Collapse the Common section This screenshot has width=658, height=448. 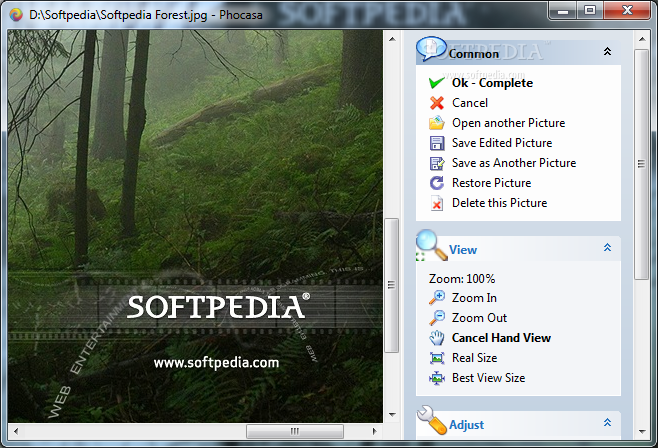[607, 52]
